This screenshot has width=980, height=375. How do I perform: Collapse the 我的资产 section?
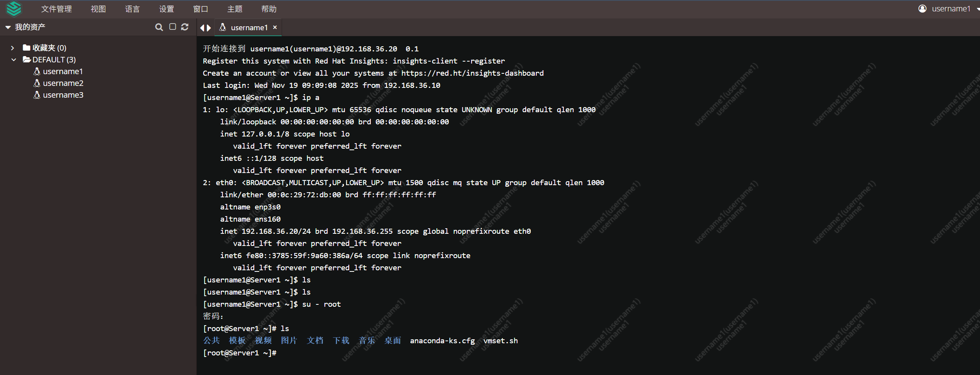[8, 27]
